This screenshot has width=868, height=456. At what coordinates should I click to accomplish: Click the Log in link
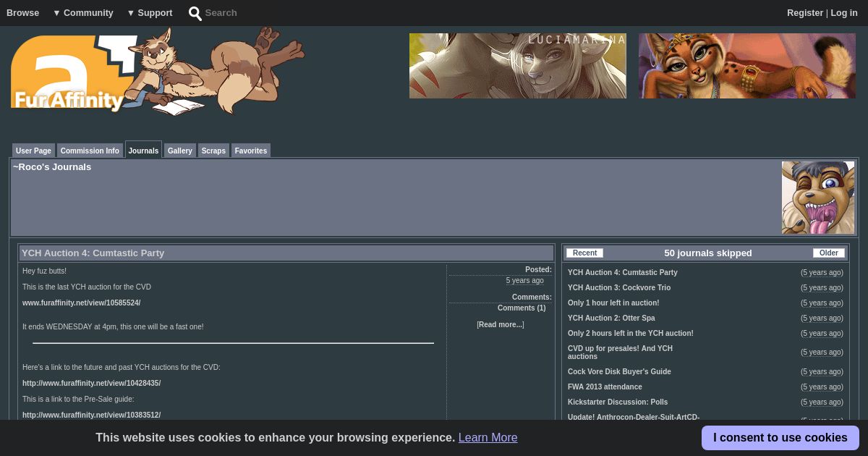(844, 13)
